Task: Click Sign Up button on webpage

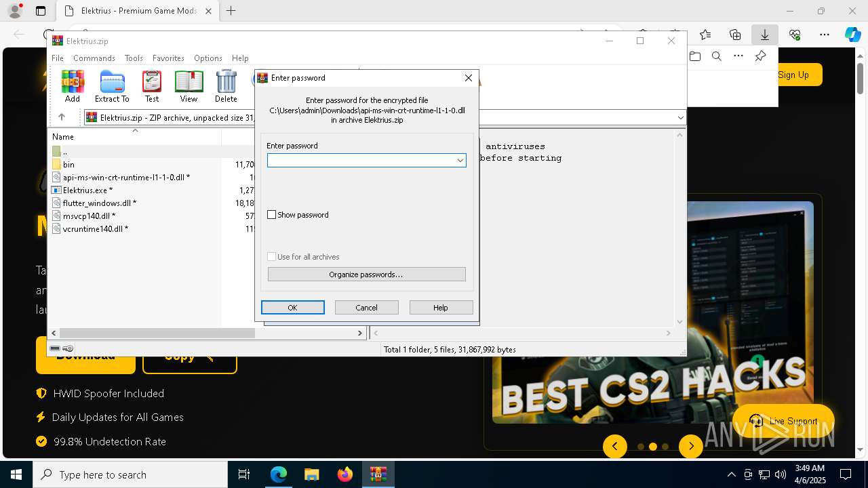Action: click(793, 75)
